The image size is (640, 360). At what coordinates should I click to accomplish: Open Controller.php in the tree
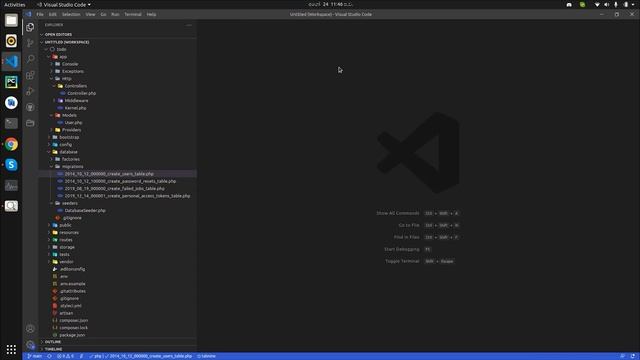click(82, 93)
